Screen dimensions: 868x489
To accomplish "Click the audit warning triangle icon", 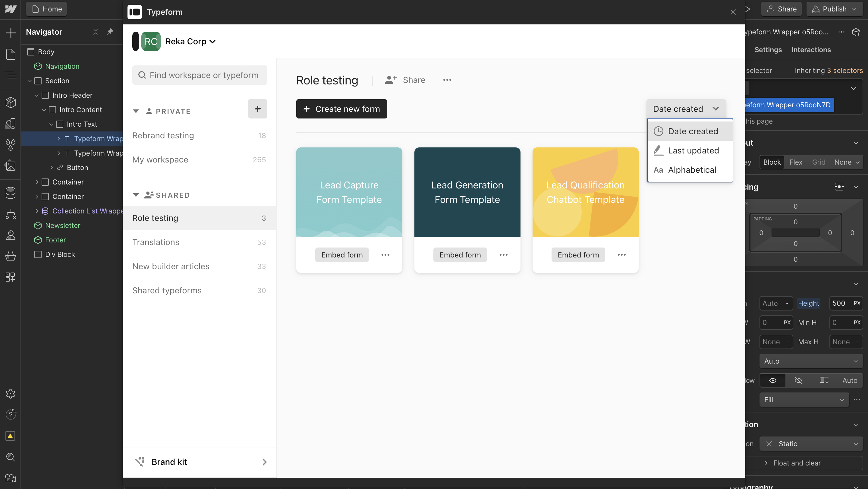I will [x=11, y=436].
